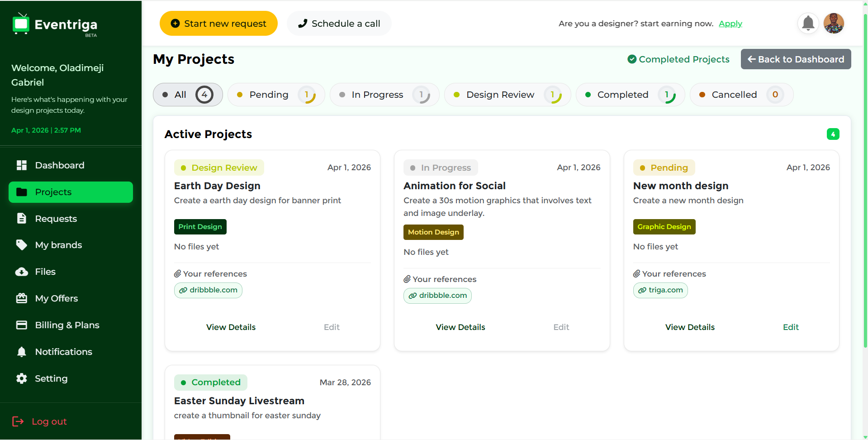This screenshot has width=868, height=440.
Task: Click the Dashboard grid icon in sidebar
Action: 22,165
